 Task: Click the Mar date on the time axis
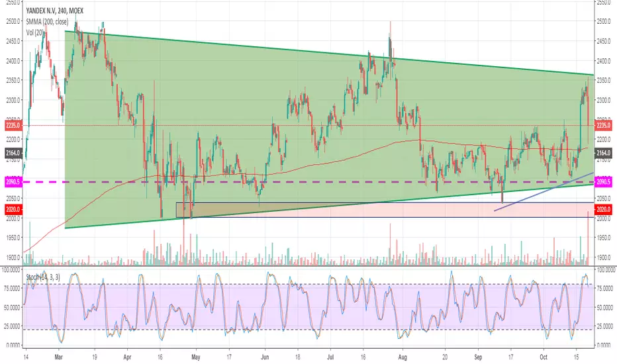pos(59,357)
